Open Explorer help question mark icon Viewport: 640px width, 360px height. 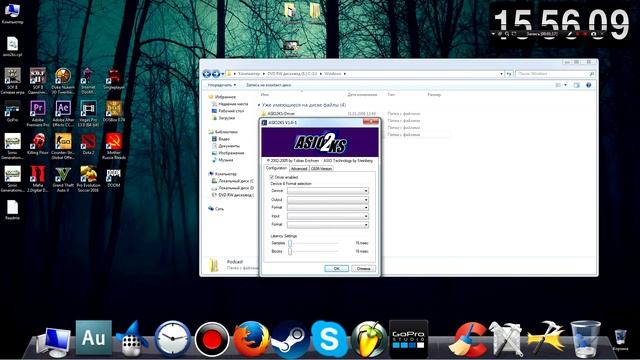[x=589, y=85]
